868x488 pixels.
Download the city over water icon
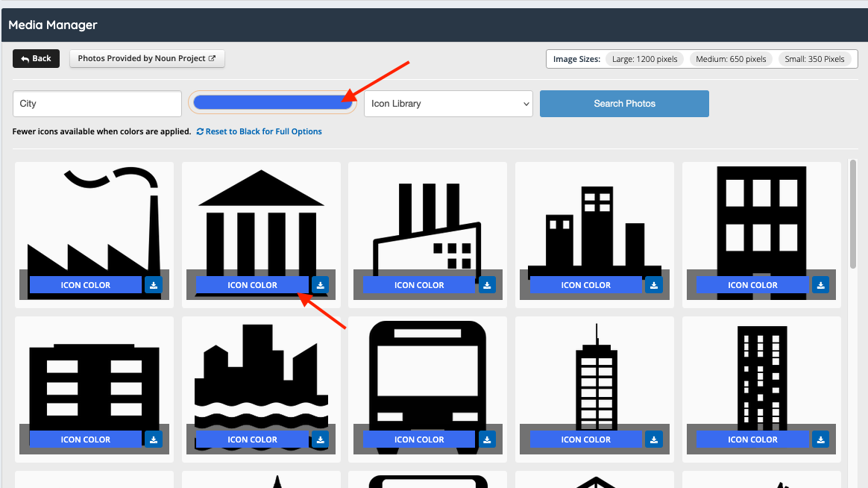[320, 439]
